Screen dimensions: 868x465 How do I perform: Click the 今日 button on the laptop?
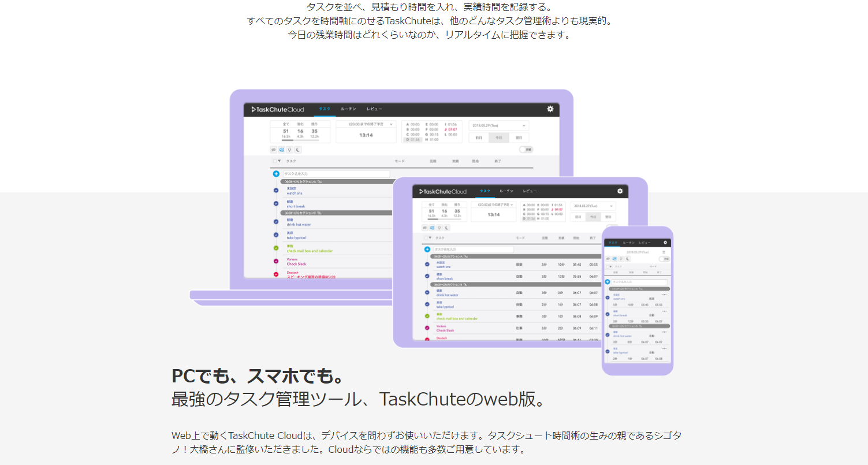click(499, 137)
